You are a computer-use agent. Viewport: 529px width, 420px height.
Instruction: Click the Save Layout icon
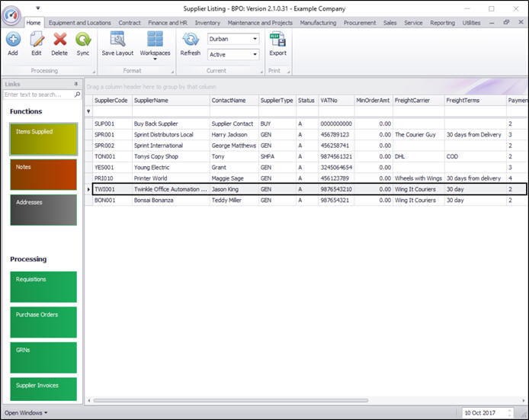117,40
